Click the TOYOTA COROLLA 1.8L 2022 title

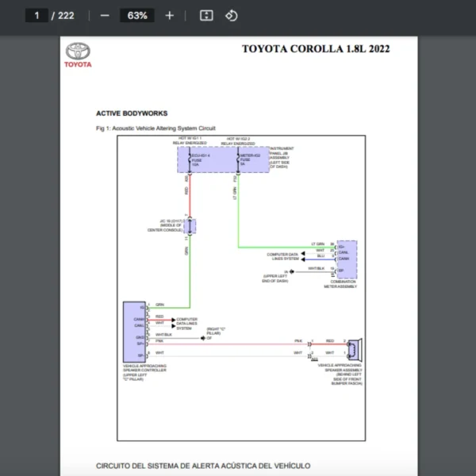pos(316,49)
